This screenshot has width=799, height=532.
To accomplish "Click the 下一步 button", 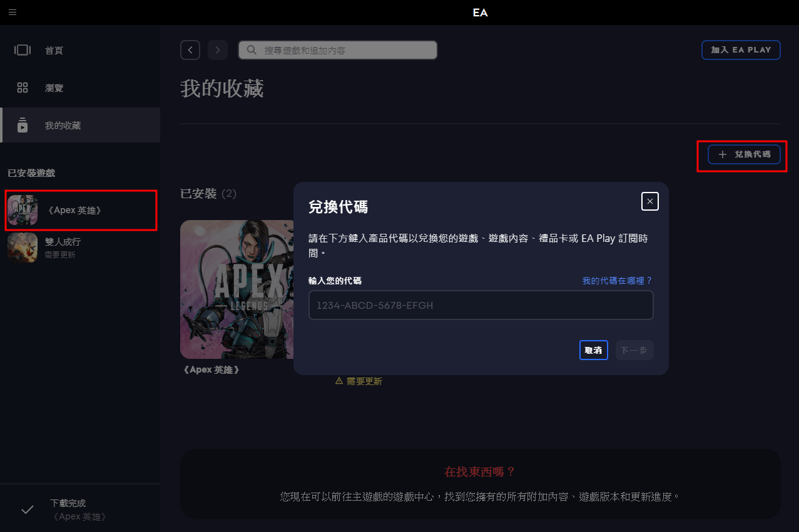I will click(x=634, y=350).
